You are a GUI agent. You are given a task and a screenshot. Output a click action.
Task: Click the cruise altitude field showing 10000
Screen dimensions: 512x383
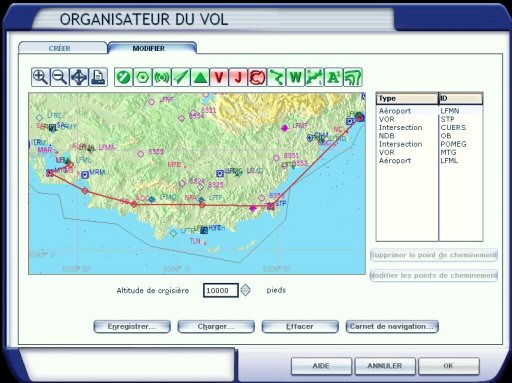tap(221, 290)
